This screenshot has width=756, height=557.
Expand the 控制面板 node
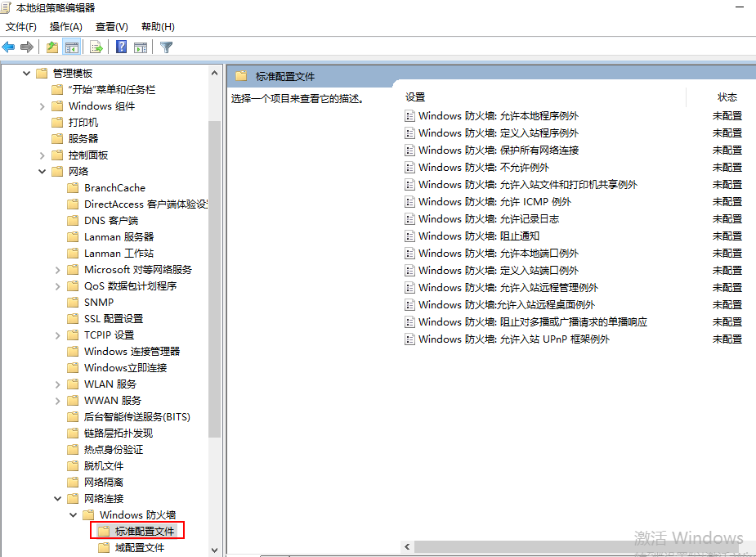tap(42, 155)
